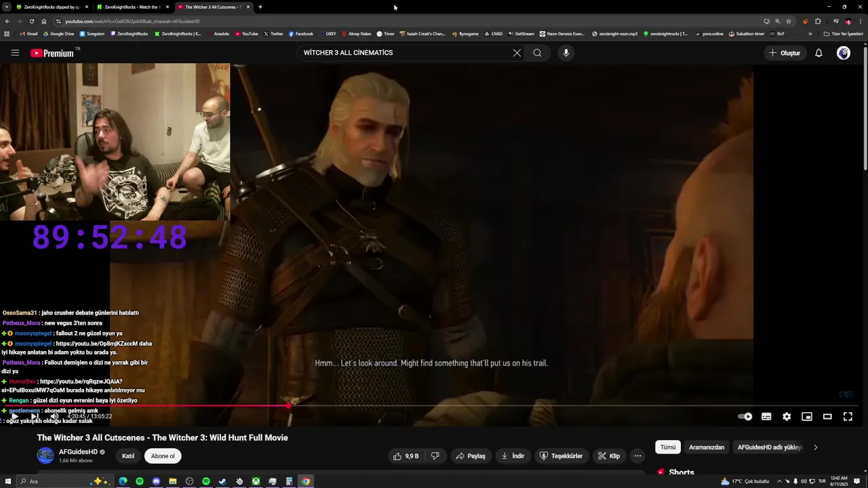Open a new browser tab
The height and width of the screenshot is (488, 868).
click(260, 7)
